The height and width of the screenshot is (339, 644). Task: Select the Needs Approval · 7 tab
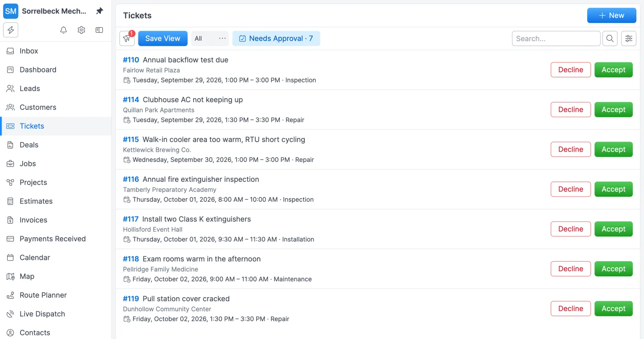coord(276,39)
